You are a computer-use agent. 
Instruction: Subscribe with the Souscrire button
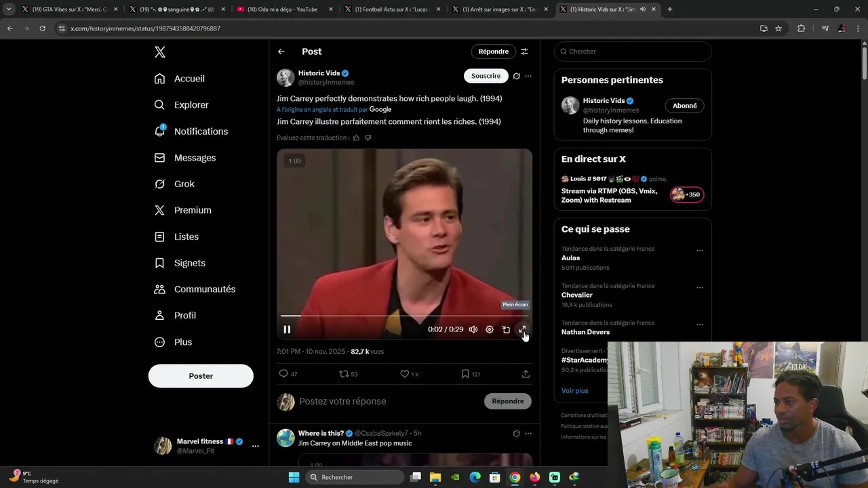pyautogui.click(x=486, y=76)
